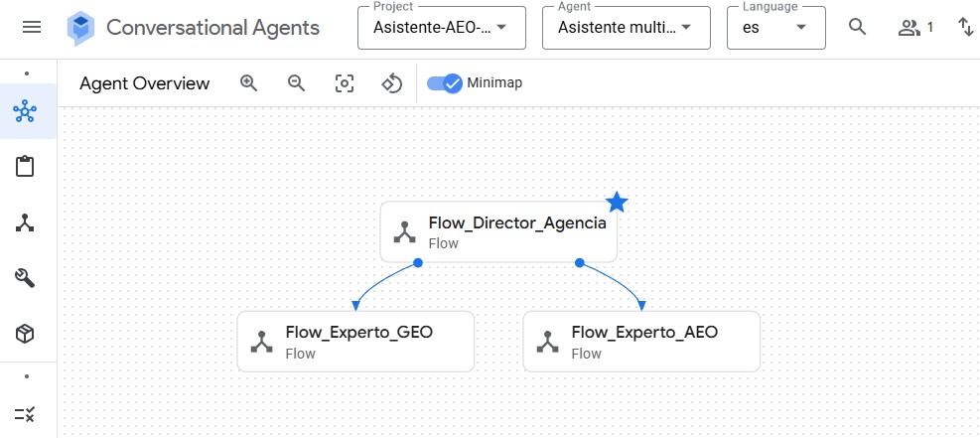Open the hamburger navigation menu

click(x=32, y=27)
